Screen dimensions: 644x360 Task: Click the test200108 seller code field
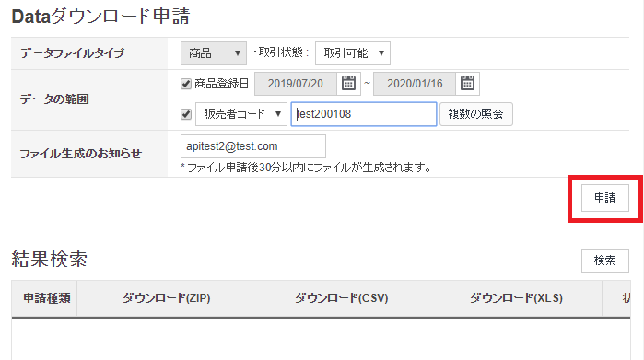[364, 113]
